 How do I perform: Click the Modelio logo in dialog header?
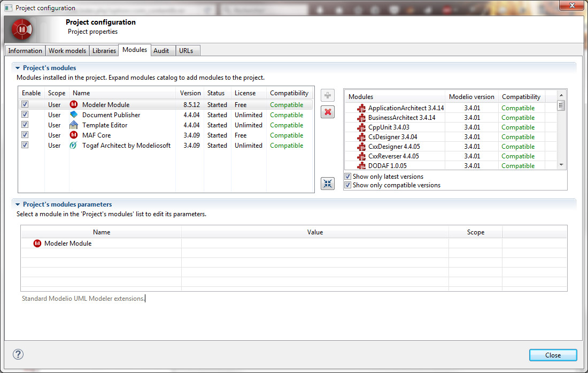[22, 29]
